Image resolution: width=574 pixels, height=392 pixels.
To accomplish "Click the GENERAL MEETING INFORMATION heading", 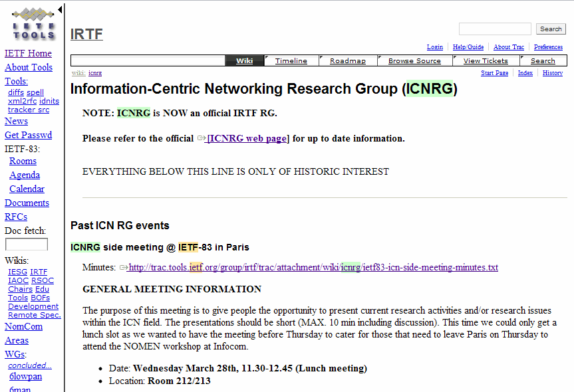I will coord(172,289).
